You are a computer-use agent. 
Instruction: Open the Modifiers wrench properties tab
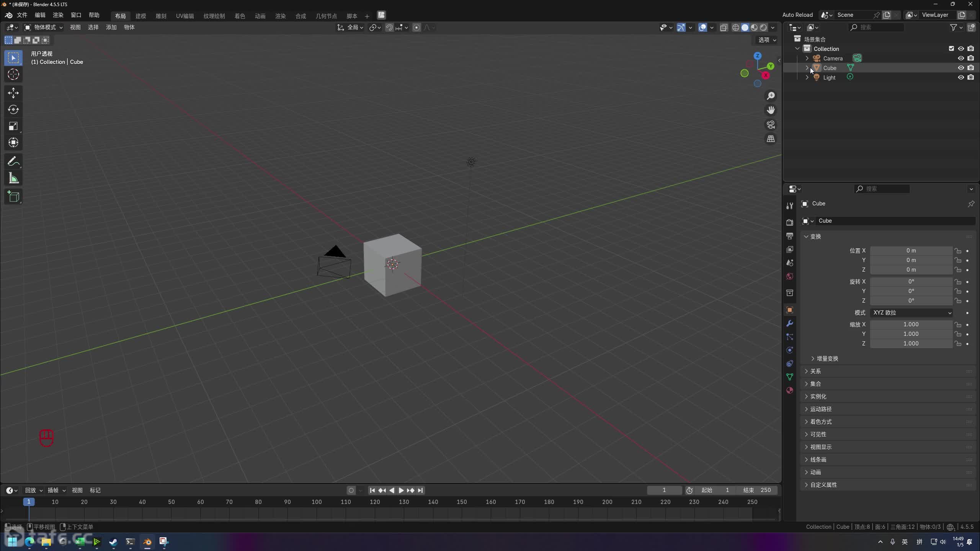[x=789, y=324]
